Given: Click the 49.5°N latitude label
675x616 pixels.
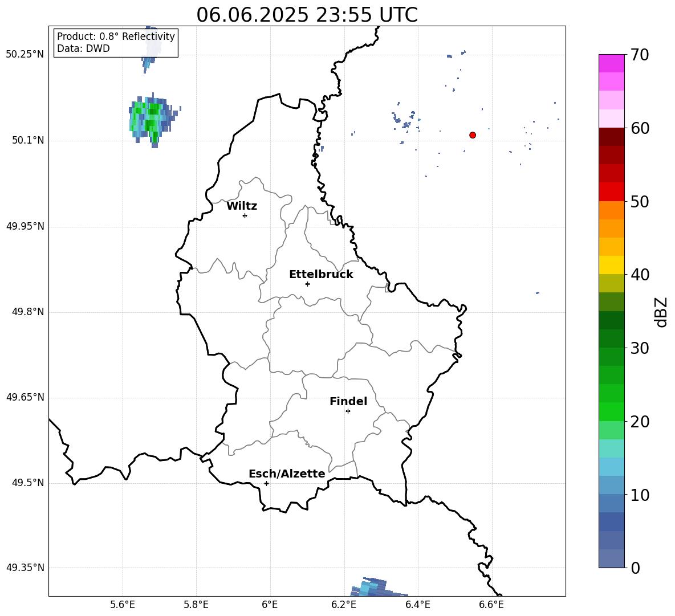Looking at the screenshot, I should pos(28,483).
